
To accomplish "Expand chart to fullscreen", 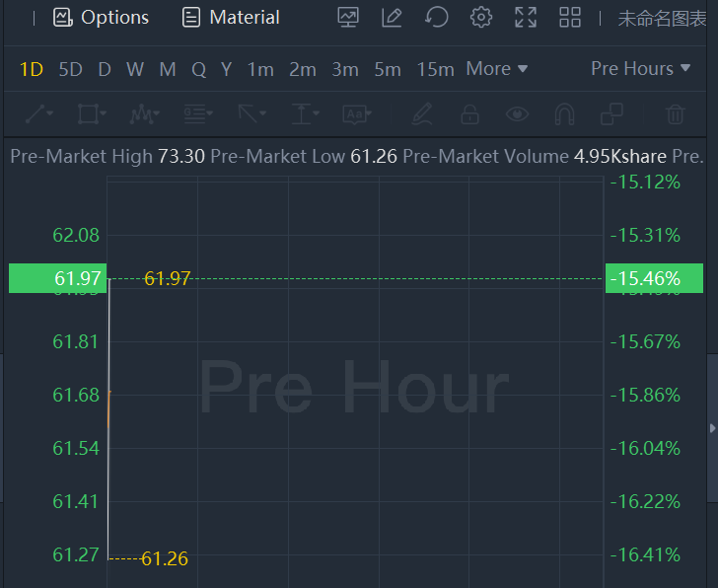I will pos(526,17).
